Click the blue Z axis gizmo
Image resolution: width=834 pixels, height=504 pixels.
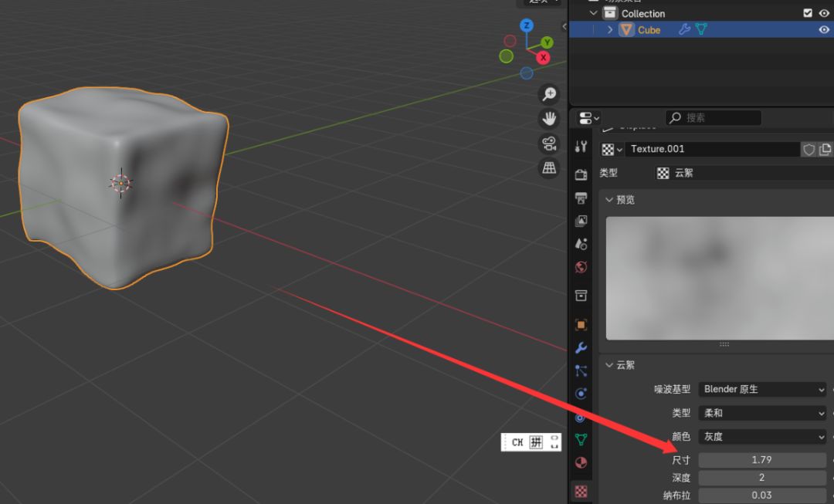pos(527,25)
